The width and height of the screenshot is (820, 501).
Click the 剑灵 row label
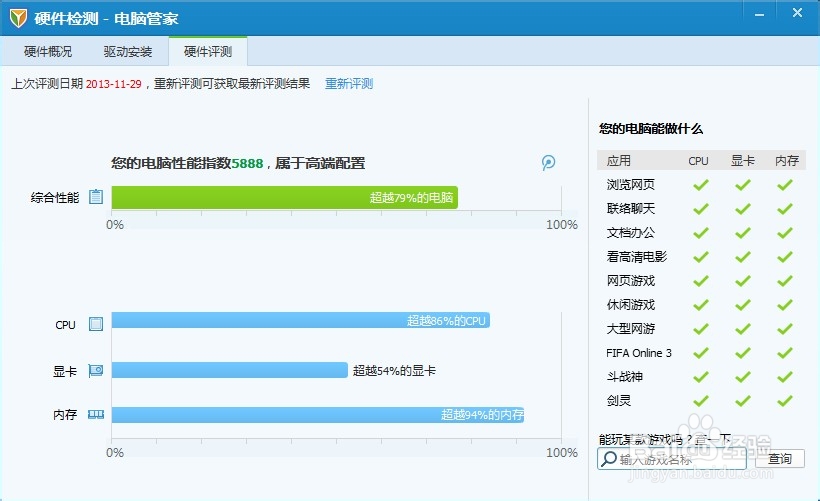619,401
